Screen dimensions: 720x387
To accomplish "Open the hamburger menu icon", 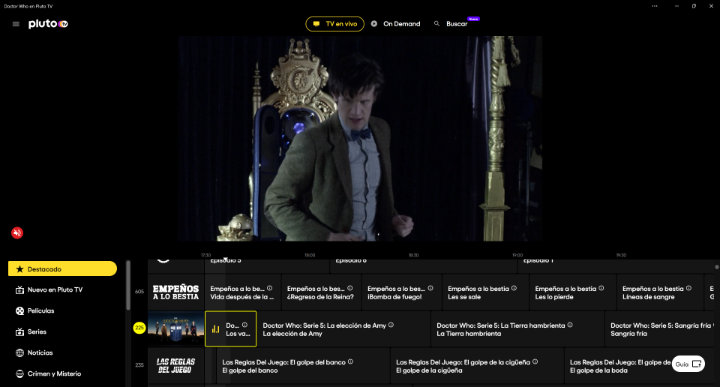I will 16,24.
